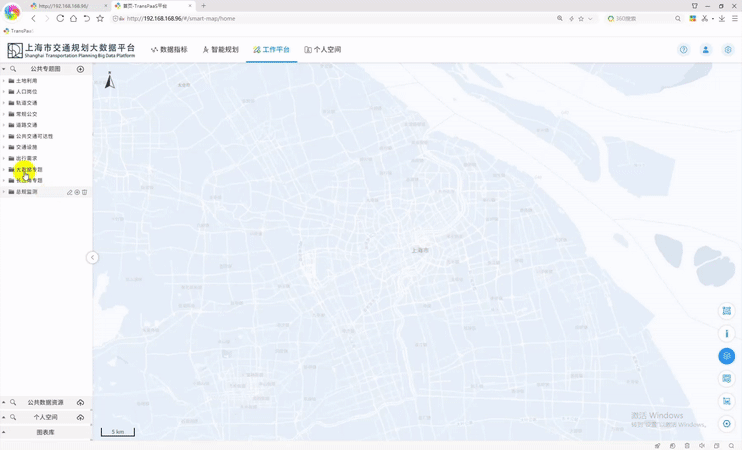This screenshot has width=742, height=450.
Task: Select the 公共交通可达性 folder item
Action: click(34, 136)
